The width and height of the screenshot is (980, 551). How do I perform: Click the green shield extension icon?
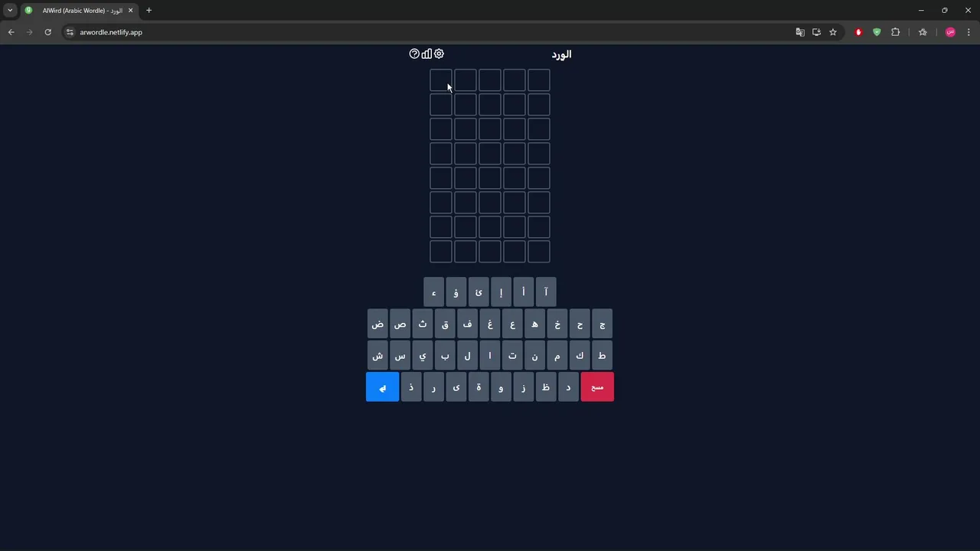[877, 32]
